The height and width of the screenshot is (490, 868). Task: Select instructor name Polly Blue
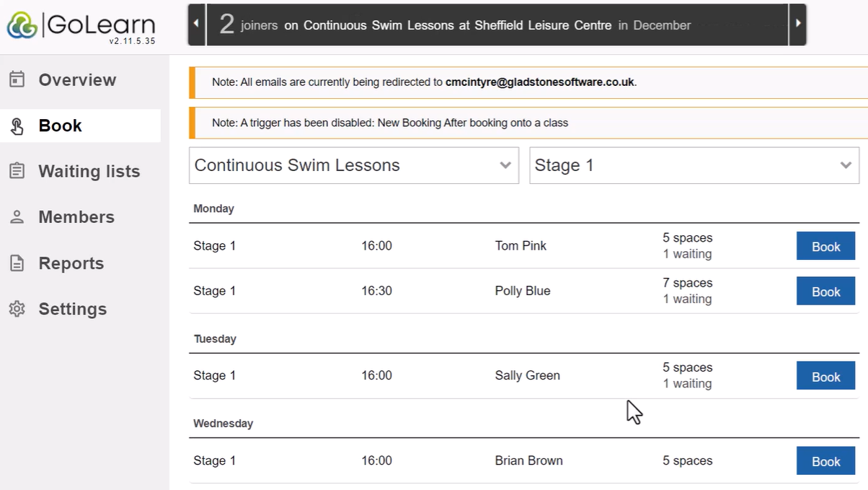point(523,291)
